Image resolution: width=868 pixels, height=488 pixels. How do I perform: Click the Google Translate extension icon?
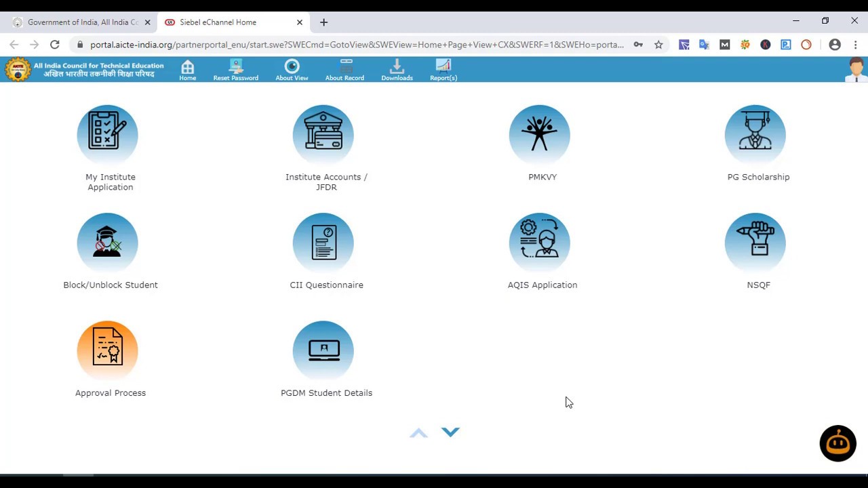coord(704,45)
